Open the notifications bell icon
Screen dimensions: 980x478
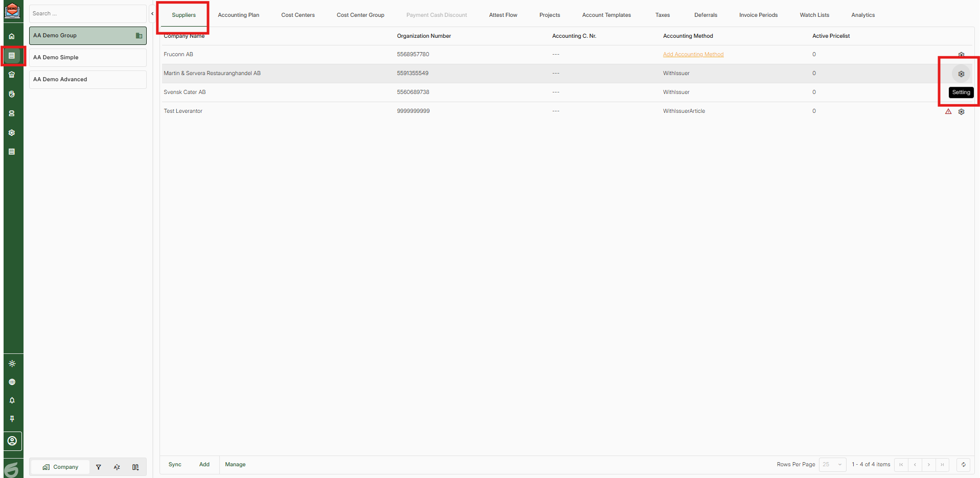(x=12, y=400)
